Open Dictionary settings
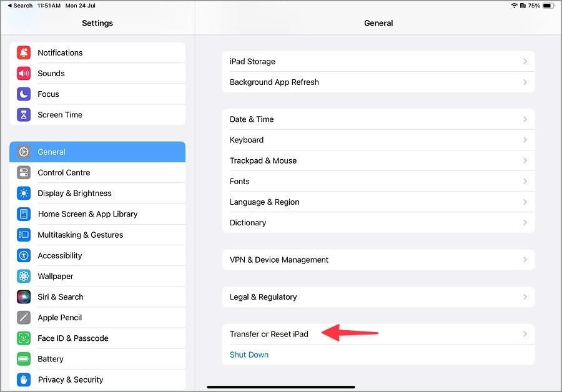This screenshot has width=562, height=392. 378,222
